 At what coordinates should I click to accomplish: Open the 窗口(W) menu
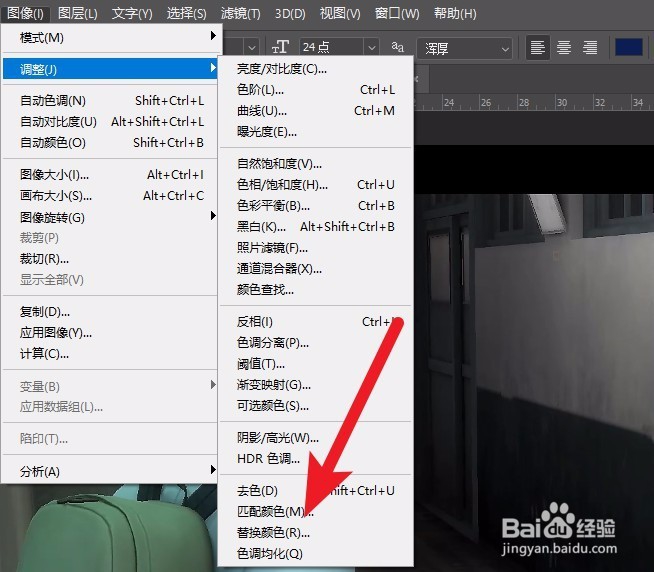click(x=397, y=13)
